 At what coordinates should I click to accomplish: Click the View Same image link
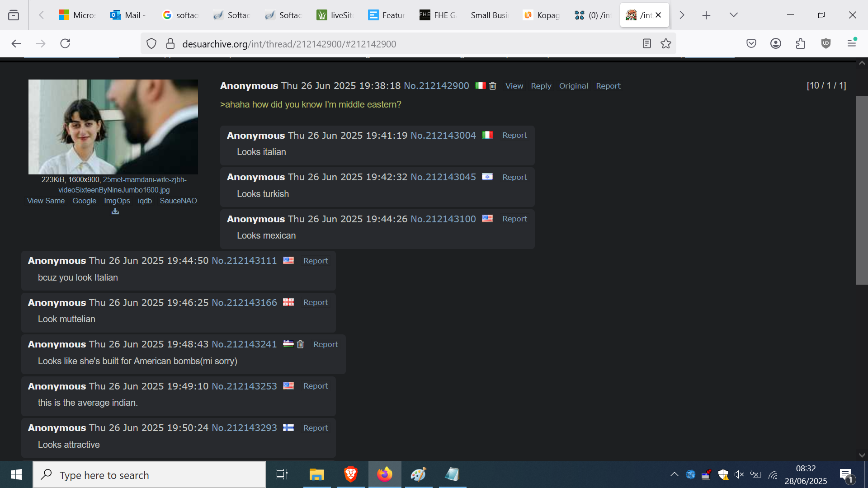(46, 201)
